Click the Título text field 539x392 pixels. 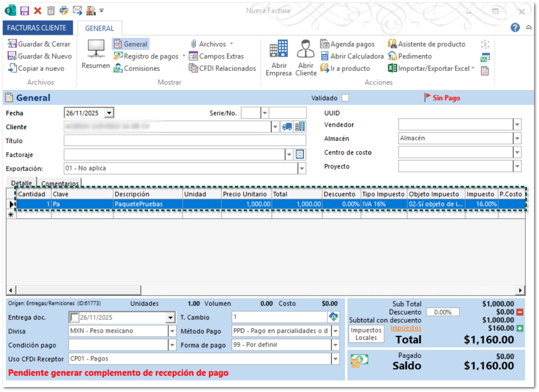pos(185,141)
